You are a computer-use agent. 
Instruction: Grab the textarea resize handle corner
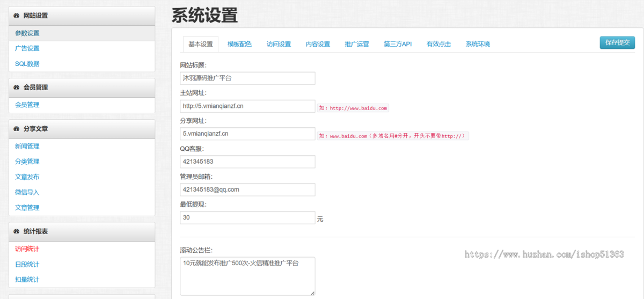click(312, 293)
